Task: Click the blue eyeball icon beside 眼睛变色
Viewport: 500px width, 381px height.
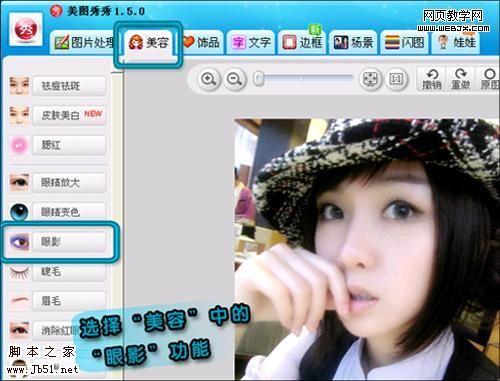Action: point(19,212)
